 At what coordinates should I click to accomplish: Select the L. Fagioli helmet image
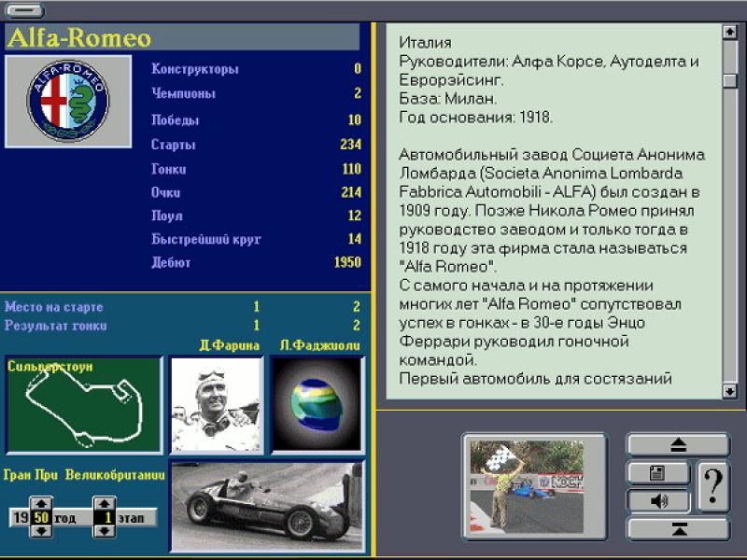pyautogui.click(x=316, y=404)
